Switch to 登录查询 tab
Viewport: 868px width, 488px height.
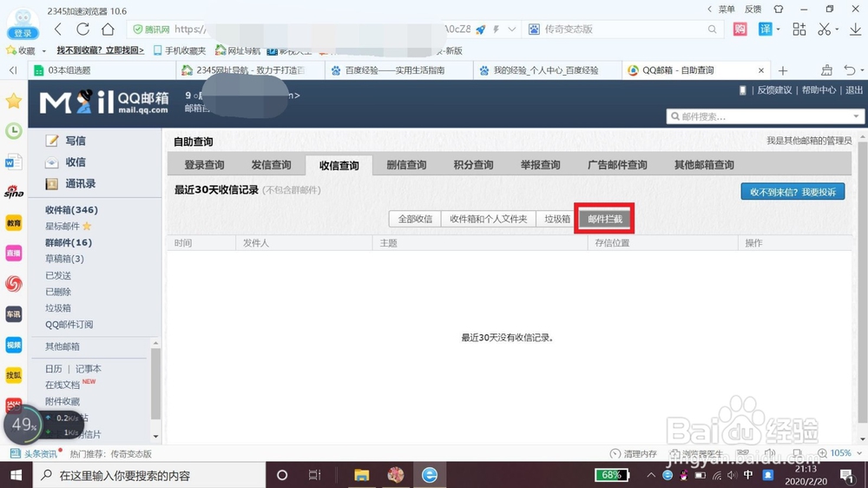[204, 165]
